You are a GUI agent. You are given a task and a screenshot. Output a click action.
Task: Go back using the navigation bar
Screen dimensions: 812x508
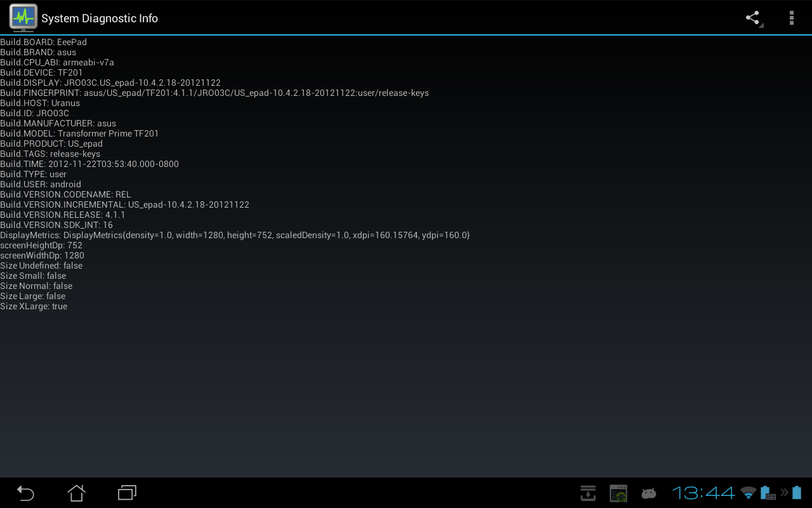pos(25,493)
